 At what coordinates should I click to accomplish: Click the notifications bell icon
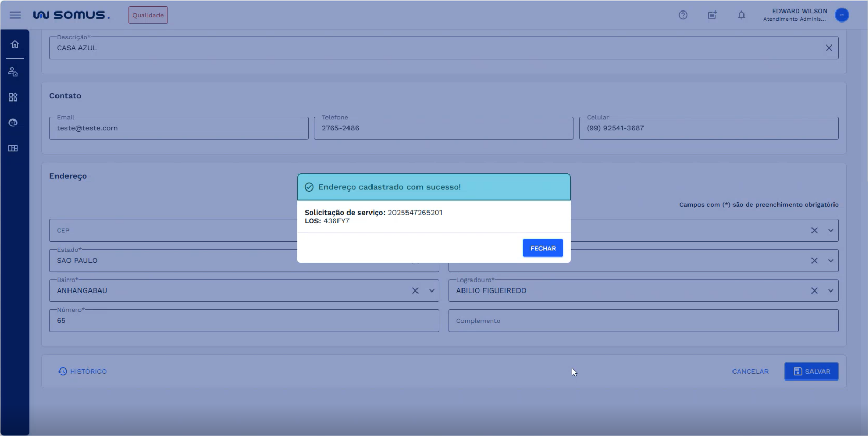tap(741, 15)
